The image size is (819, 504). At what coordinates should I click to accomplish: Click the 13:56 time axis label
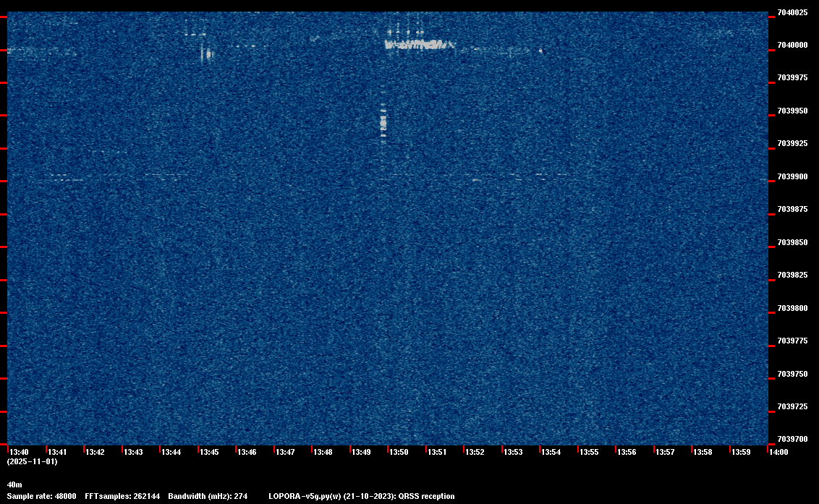pyautogui.click(x=627, y=452)
